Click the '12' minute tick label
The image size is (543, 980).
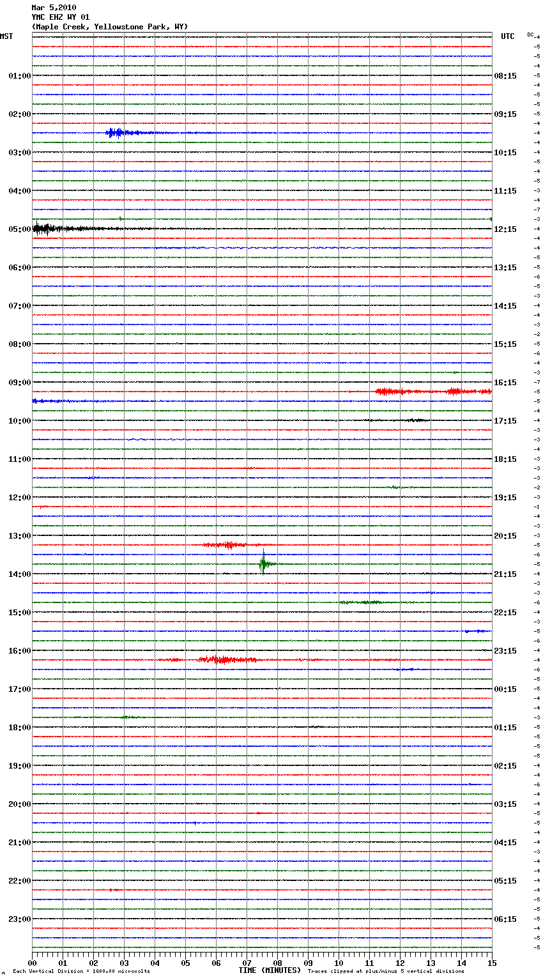tap(401, 963)
